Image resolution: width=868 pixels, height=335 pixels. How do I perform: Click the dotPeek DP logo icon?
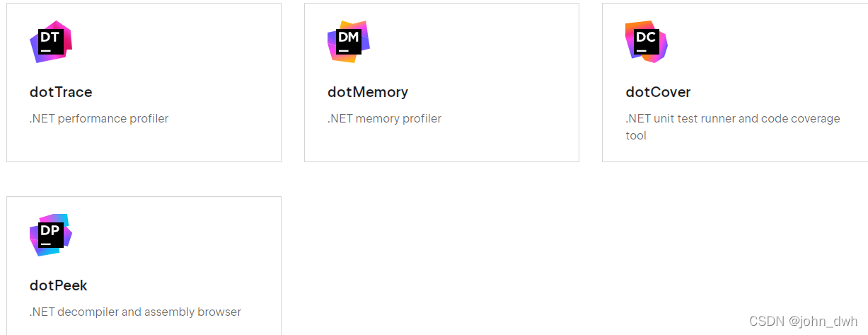(x=51, y=235)
